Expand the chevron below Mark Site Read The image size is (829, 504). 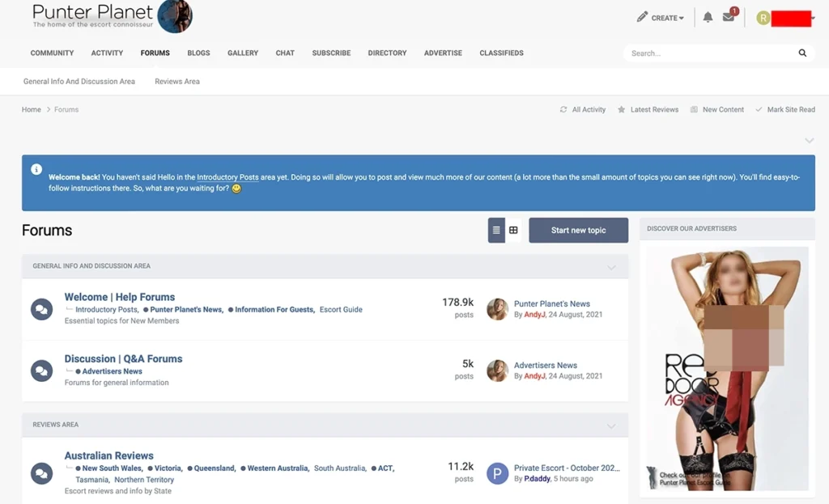pyautogui.click(x=809, y=141)
